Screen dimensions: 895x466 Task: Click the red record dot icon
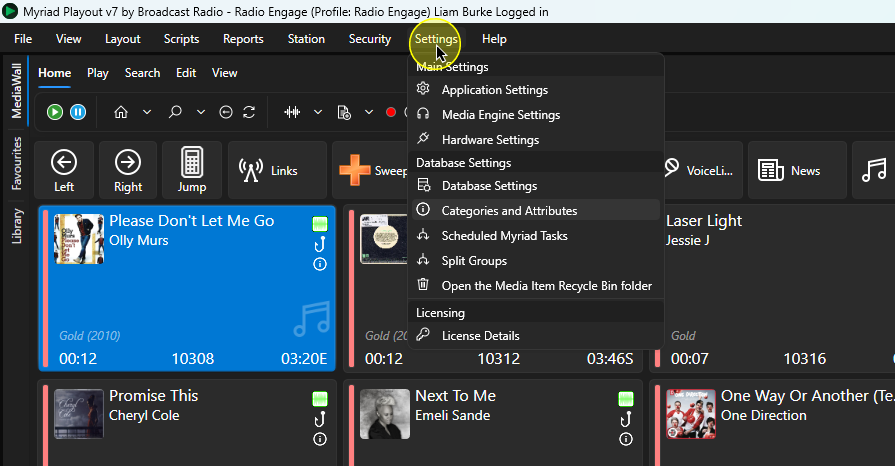[x=391, y=112]
